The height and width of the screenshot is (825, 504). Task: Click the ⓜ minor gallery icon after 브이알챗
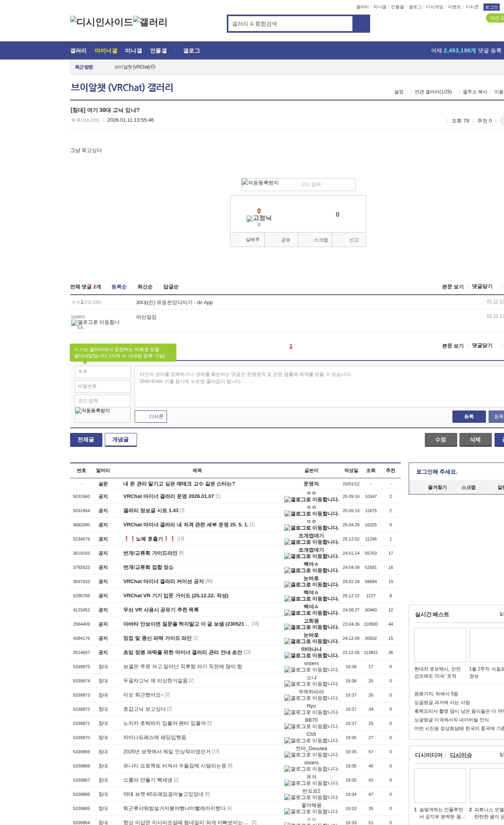click(153, 67)
